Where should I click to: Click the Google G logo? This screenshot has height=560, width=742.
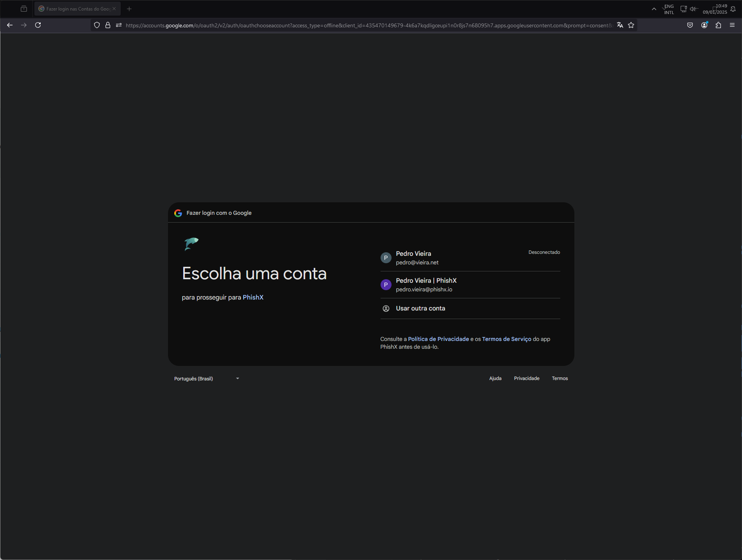tap(178, 213)
